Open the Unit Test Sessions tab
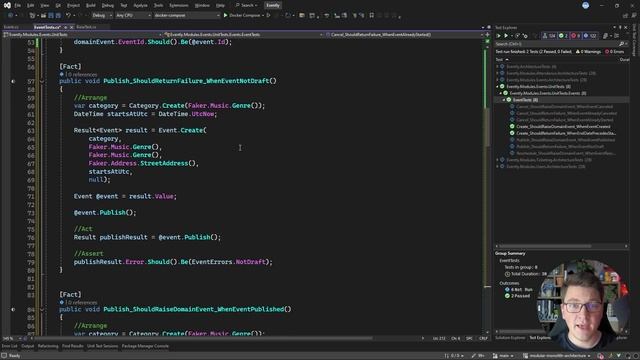 [x=102, y=346]
